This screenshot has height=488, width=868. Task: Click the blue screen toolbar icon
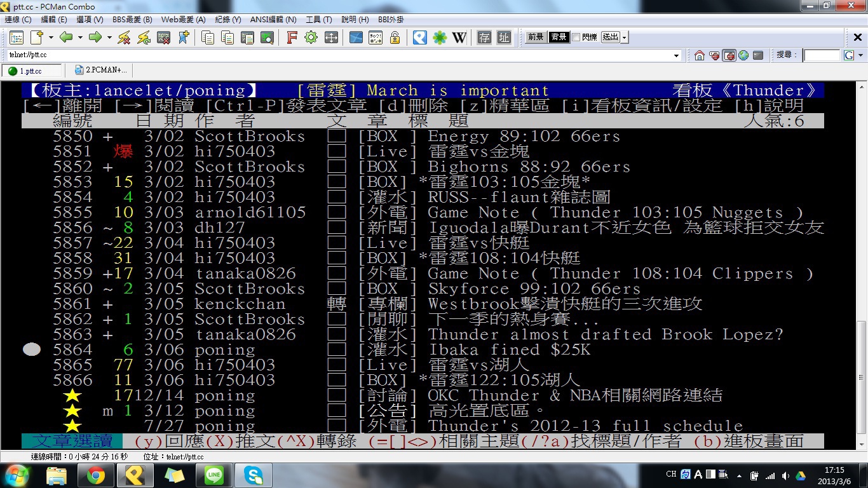click(x=356, y=37)
